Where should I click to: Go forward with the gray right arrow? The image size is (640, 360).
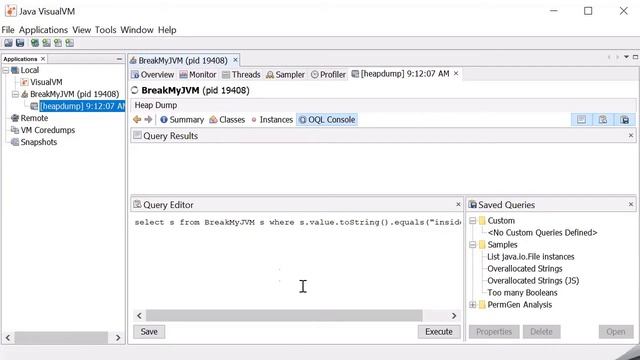click(148, 120)
